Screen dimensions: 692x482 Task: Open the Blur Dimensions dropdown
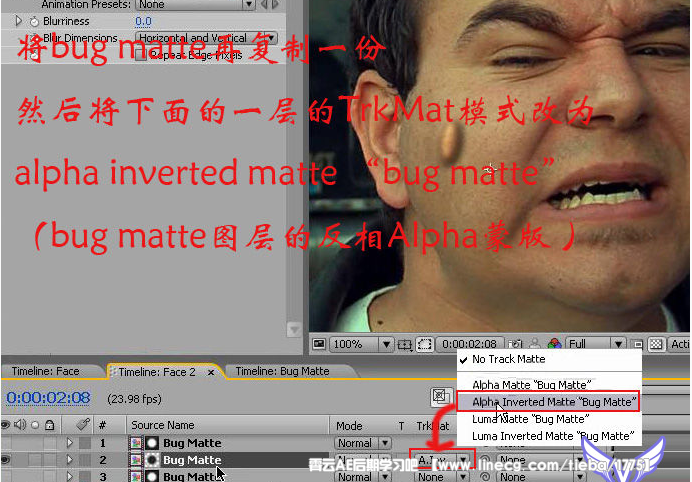[207, 38]
